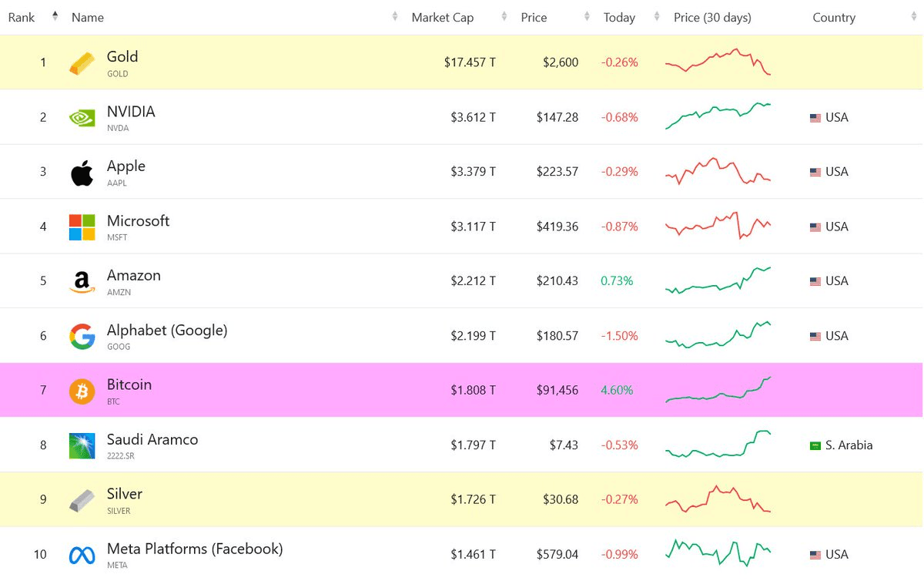
Task: Sort table by Rank column arrows
Action: point(55,17)
